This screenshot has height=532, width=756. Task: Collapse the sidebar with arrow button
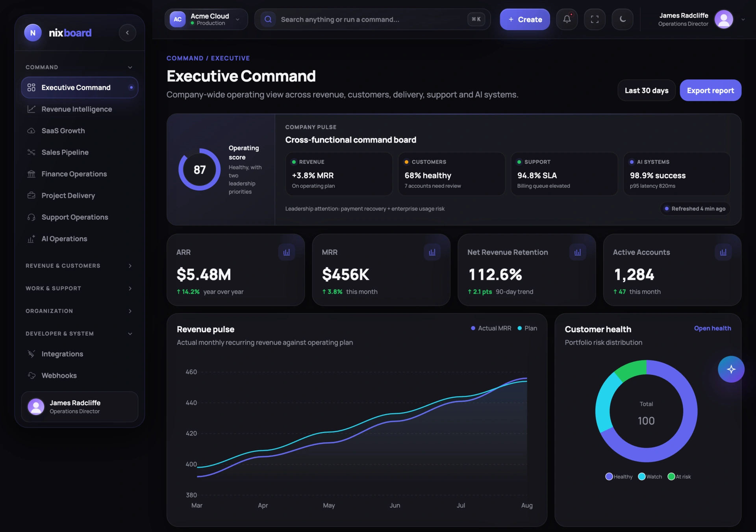[x=127, y=33]
